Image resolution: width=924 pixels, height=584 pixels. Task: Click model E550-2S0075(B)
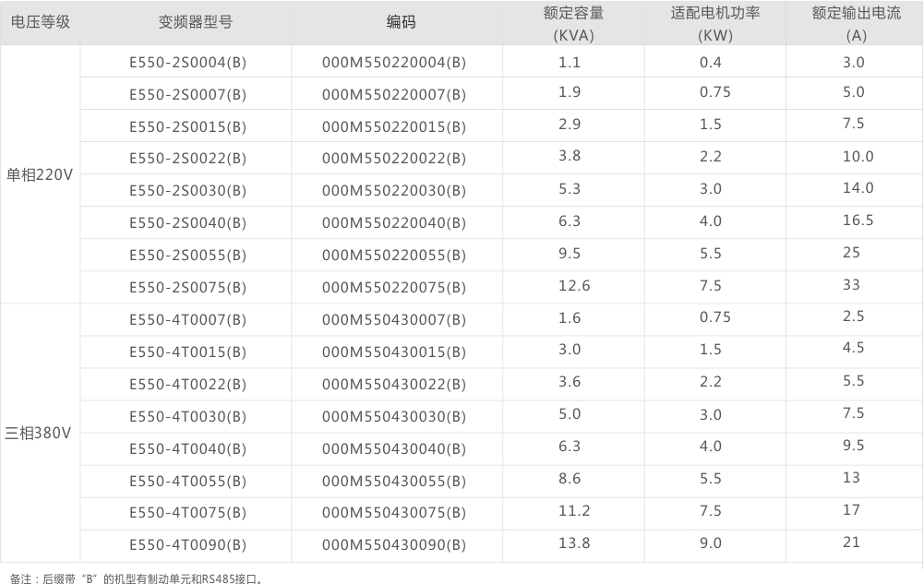click(187, 288)
